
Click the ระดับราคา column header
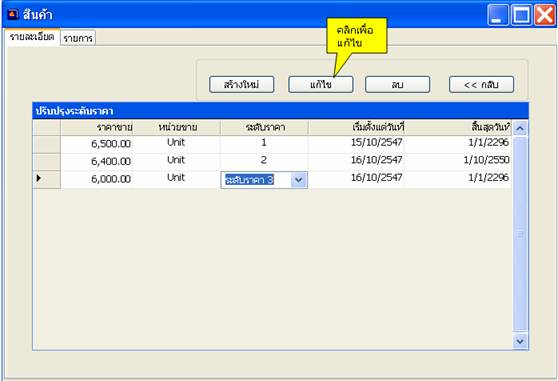pos(264,127)
